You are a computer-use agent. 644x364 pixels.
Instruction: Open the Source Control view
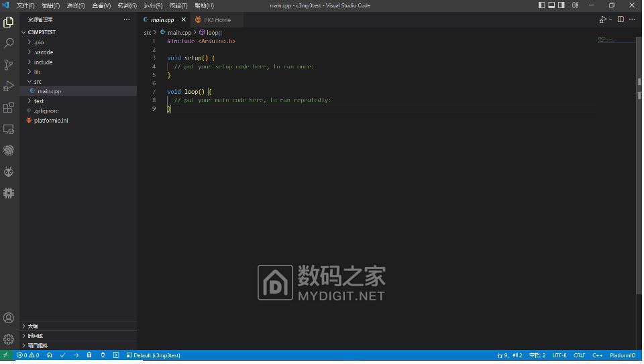9,65
